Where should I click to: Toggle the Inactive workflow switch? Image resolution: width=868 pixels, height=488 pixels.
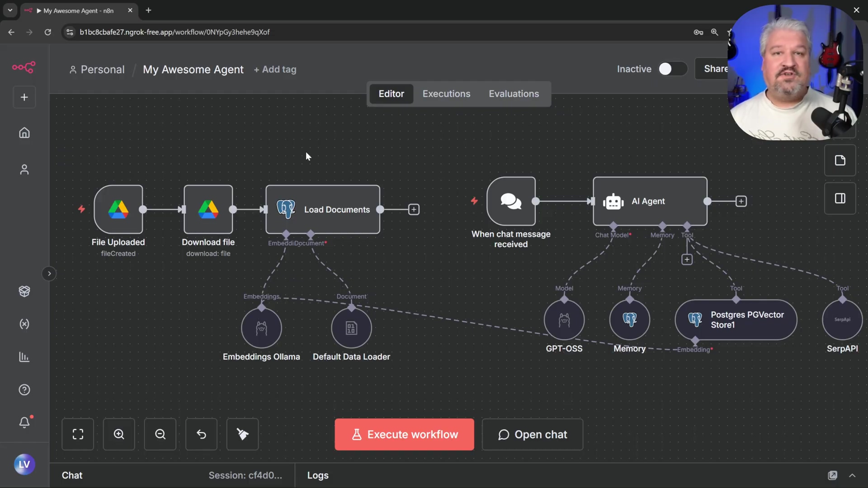(672, 69)
